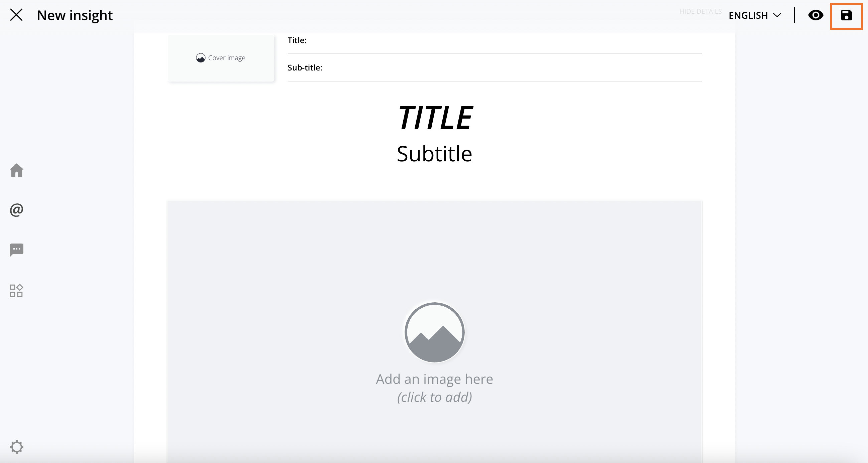Click the Cover image upload box
868x463 pixels.
(x=221, y=58)
